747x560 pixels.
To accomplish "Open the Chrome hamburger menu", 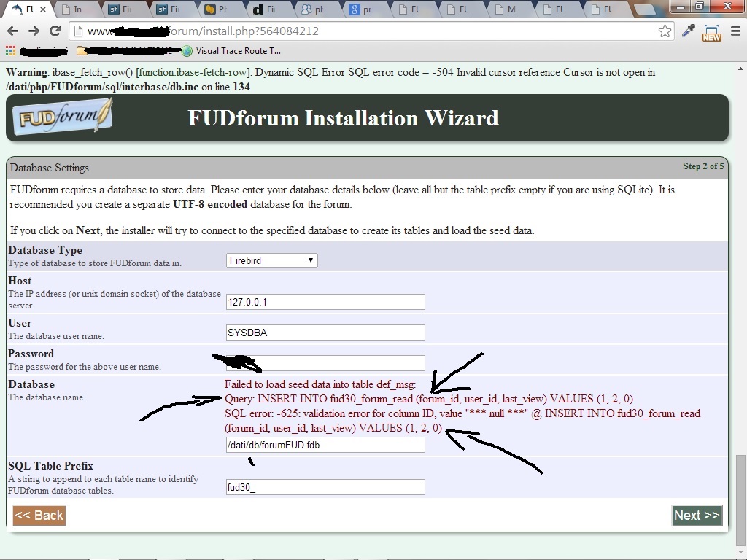I will 735,31.
